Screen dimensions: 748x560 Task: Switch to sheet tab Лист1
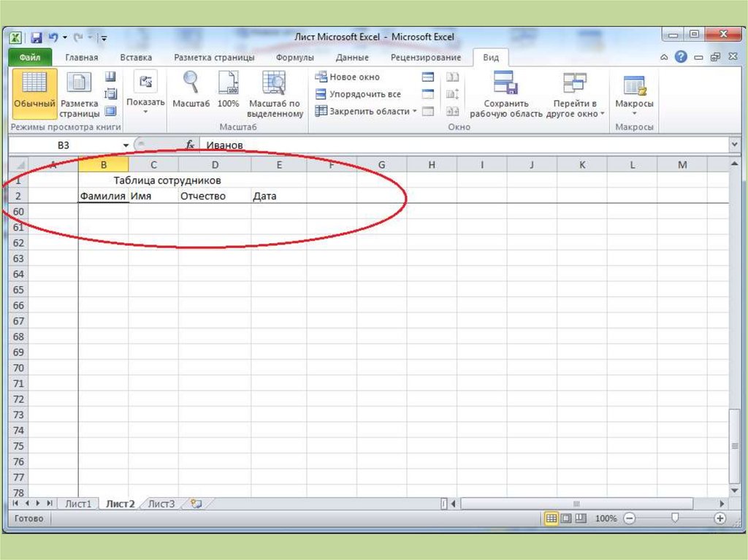coord(77,504)
